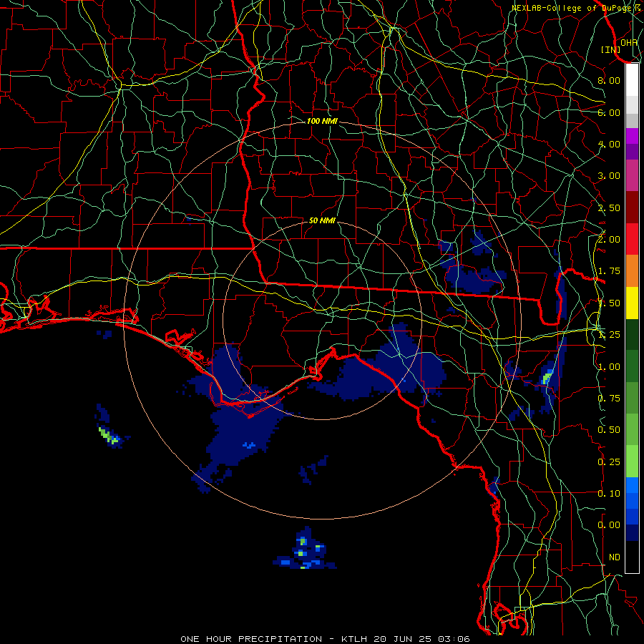Click the 'ONE HOUR PRECIPITATION' title text
The width and height of the screenshot is (644, 644).
(x=251, y=639)
